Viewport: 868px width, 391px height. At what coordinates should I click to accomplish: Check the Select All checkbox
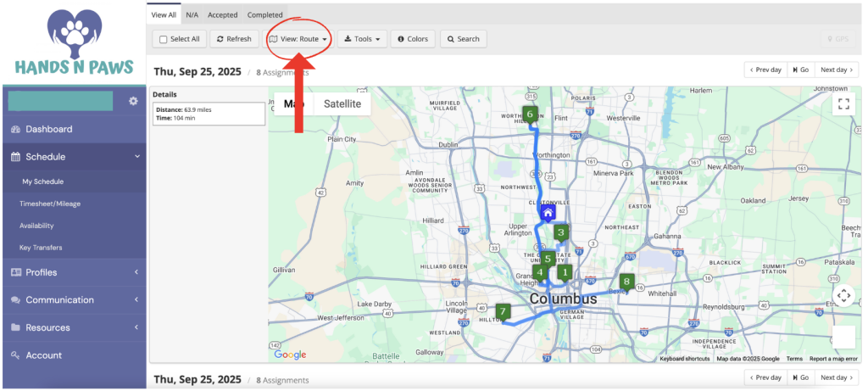pyautogui.click(x=164, y=39)
